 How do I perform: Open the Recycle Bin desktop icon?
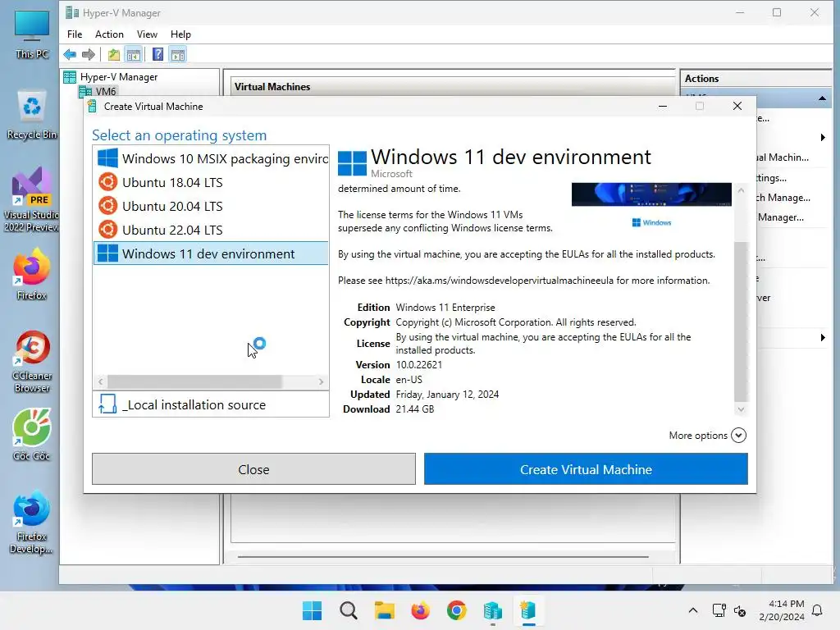click(x=32, y=115)
